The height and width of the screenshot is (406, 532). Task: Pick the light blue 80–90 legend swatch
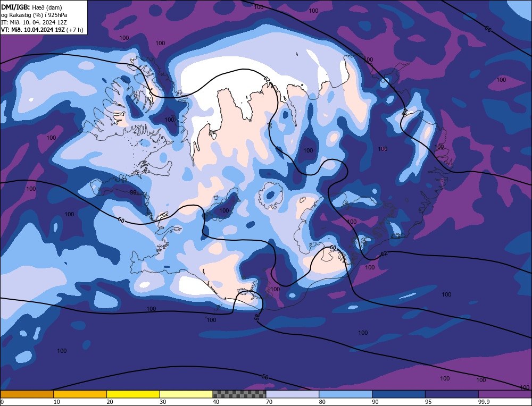point(345,394)
